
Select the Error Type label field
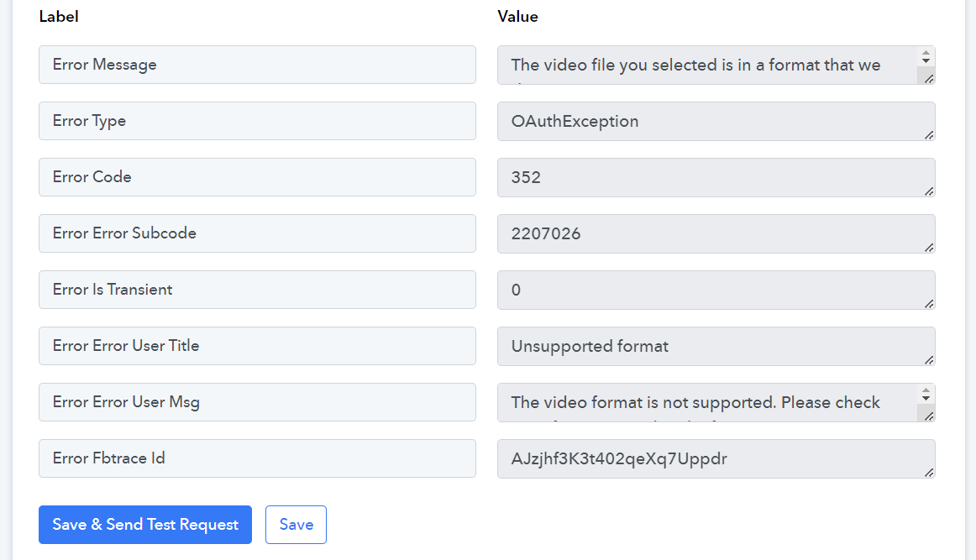click(x=257, y=121)
